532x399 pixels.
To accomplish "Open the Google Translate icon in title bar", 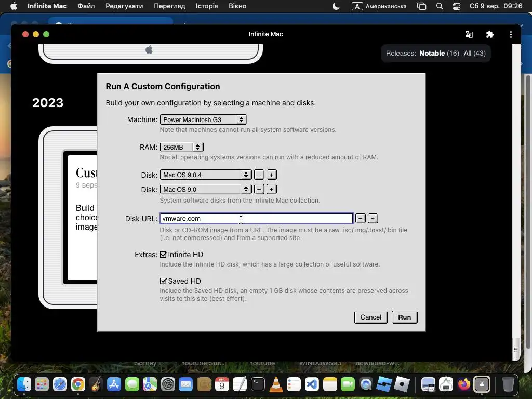I will pos(469,34).
